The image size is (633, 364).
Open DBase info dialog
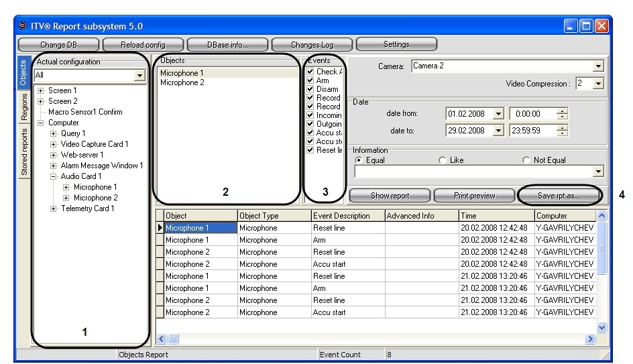pyautogui.click(x=227, y=45)
